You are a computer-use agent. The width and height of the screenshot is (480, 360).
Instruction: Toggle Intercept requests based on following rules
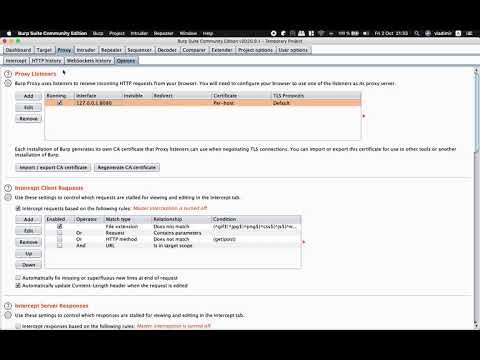[x=18, y=208]
